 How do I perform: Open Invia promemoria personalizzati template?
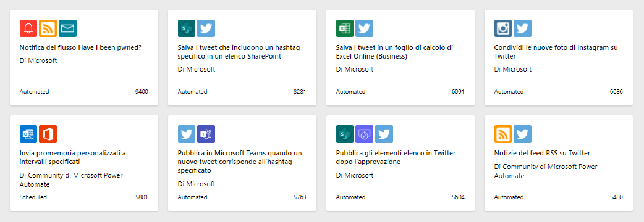tap(73, 157)
